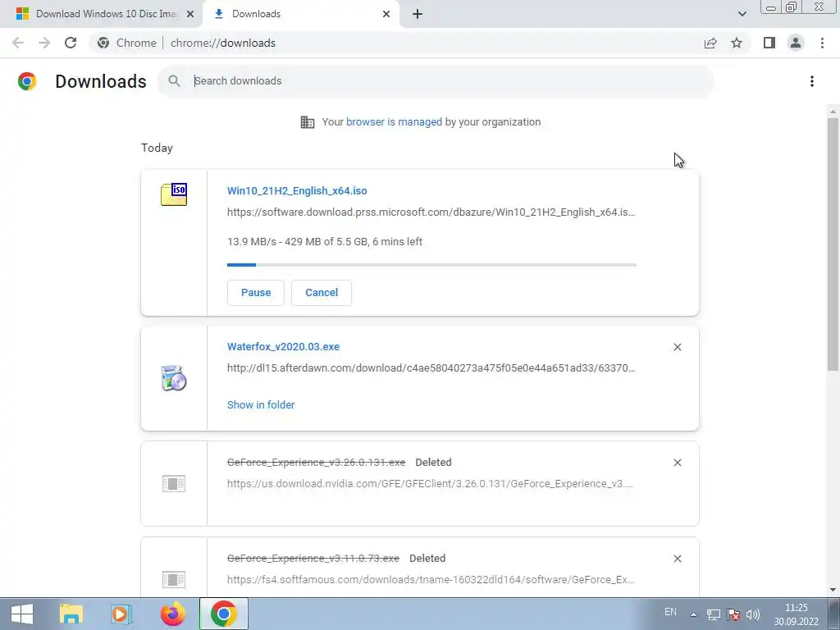This screenshot has width=840, height=630.
Task: Reload the downloads page
Action: coord(71,43)
